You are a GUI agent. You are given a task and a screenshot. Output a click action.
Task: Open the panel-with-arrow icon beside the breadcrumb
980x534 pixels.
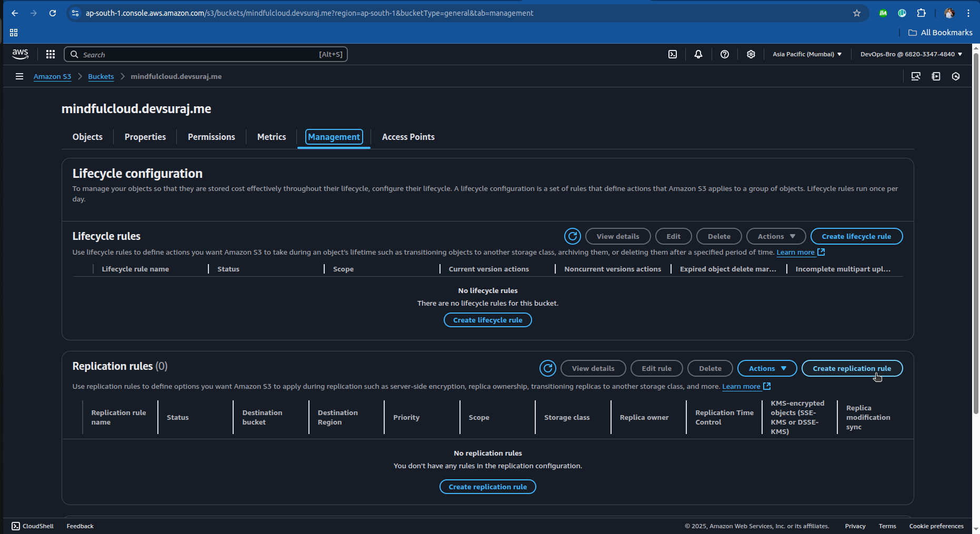[x=936, y=76]
